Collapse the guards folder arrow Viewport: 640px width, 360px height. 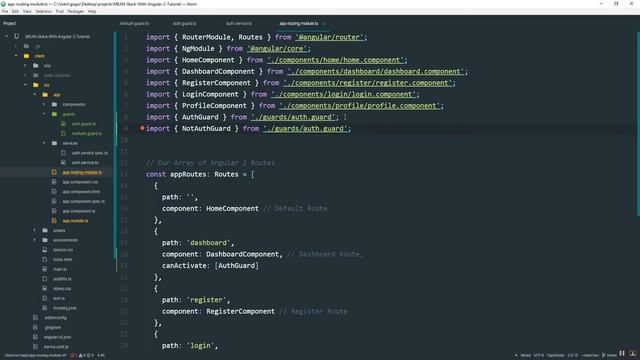pyautogui.click(x=44, y=114)
